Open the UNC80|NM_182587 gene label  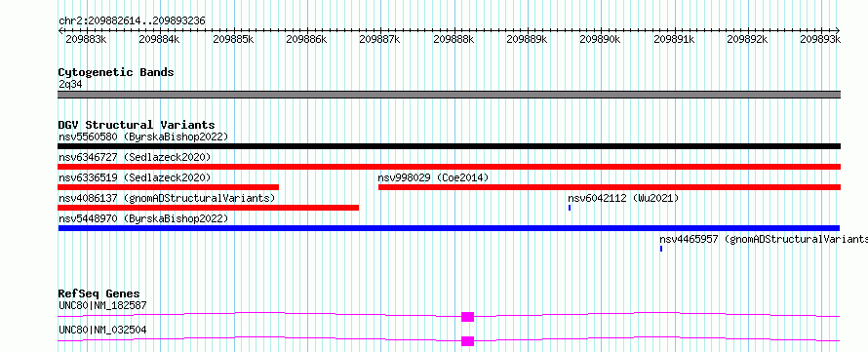coord(103,305)
